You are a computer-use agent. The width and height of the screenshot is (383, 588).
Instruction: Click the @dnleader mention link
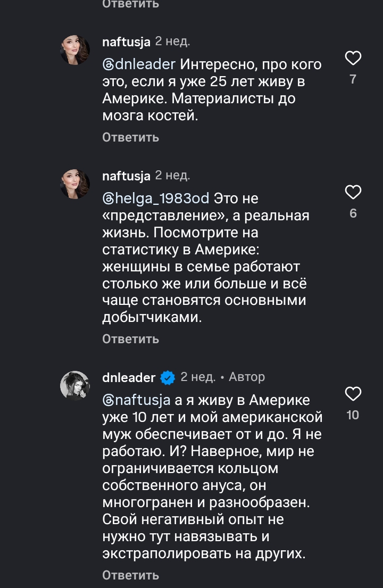[x=139, y=65]
